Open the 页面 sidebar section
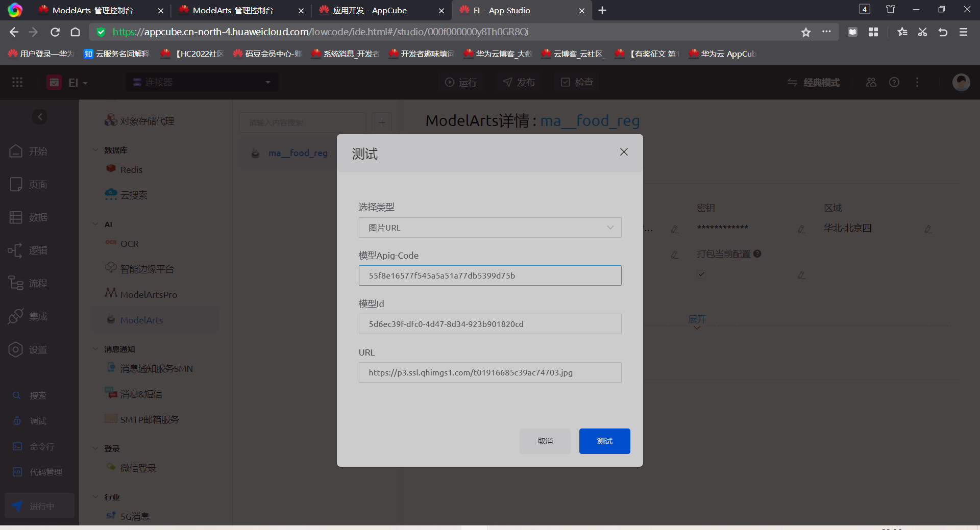980x530 pixels. [x=29, y=184]
